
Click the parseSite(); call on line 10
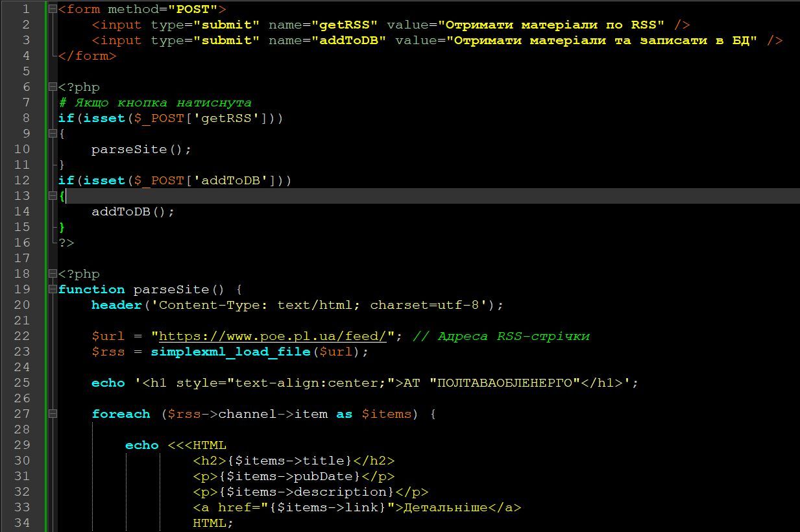141,149
